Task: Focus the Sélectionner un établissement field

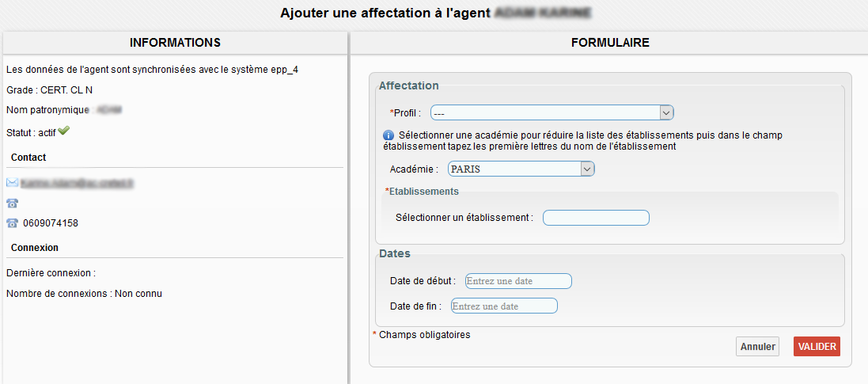Action: (596, 218)
